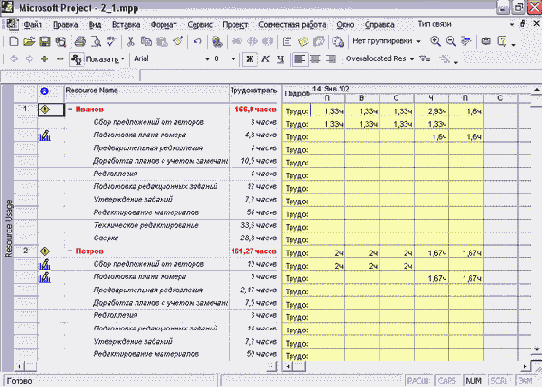This screenshot has width=542, height=387.
Task: Toggle bold formatting button
Action: [249, 59]
